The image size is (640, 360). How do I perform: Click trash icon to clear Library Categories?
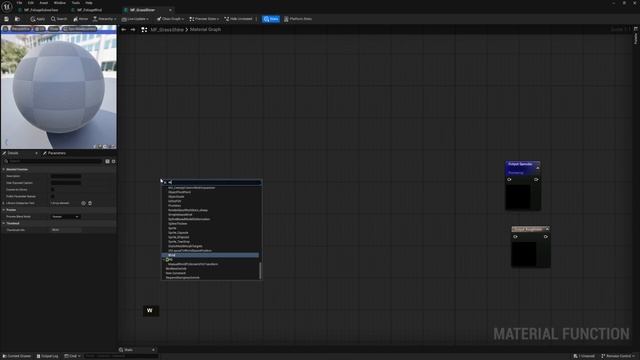[x=90, y=203]
